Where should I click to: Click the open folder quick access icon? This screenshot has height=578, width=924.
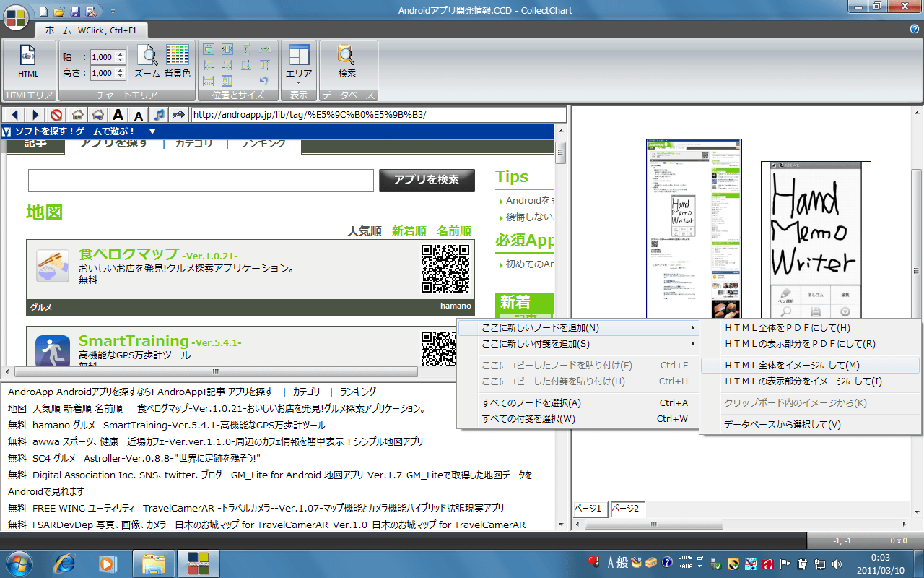pyautogui.click(x=60, y=11)
